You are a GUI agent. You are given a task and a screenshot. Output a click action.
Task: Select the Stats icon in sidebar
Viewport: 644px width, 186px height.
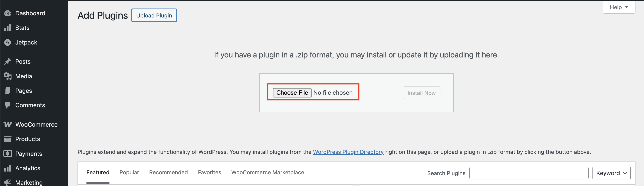(8, 27)
